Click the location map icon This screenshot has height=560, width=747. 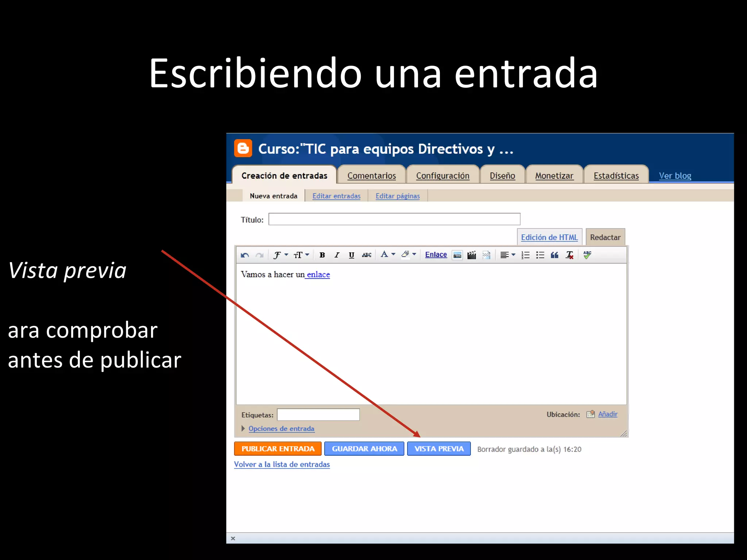[591, 414]
